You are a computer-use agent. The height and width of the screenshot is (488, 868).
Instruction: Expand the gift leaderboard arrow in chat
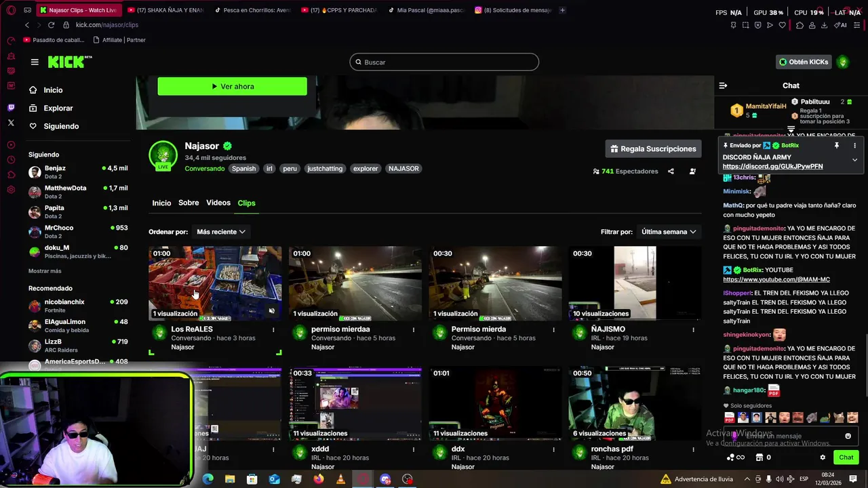coord(791,129)
